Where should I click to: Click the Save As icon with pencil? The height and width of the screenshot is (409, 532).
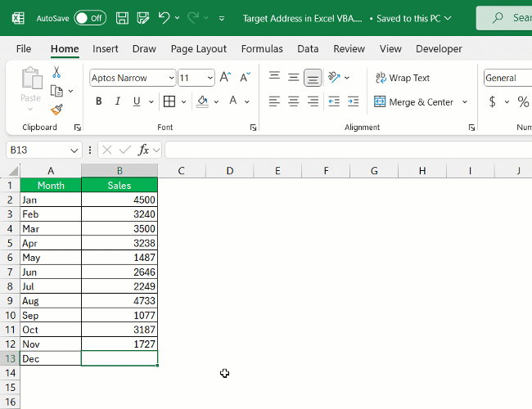tap(143, 18)
